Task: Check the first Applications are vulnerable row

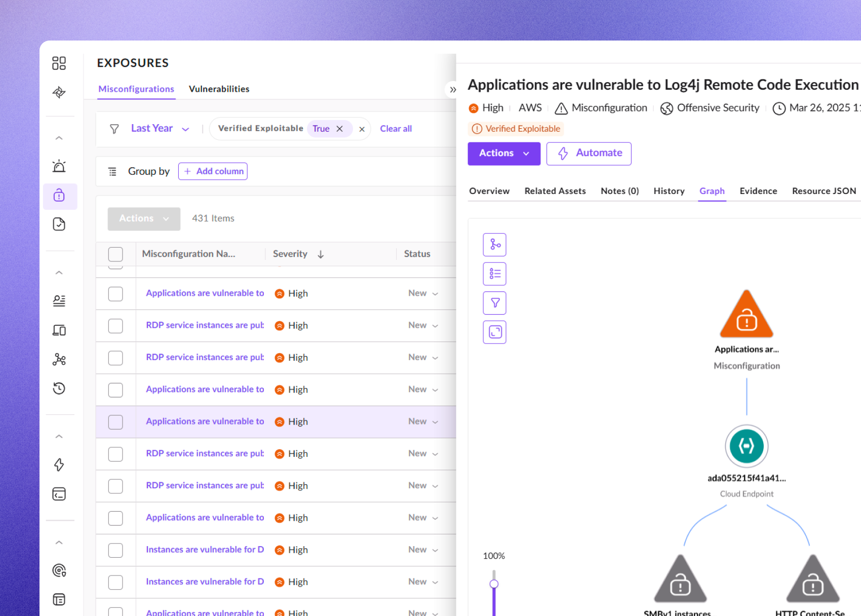Action: [x=115, y=294]
